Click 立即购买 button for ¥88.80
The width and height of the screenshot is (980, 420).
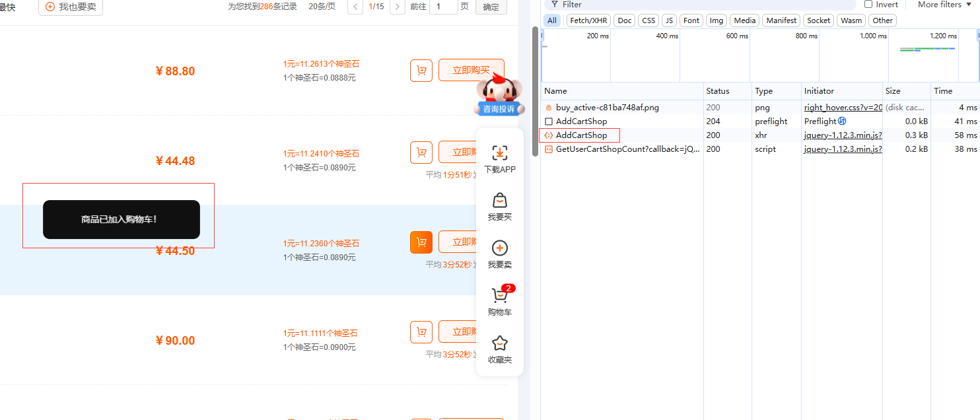(x=471, y=70)
